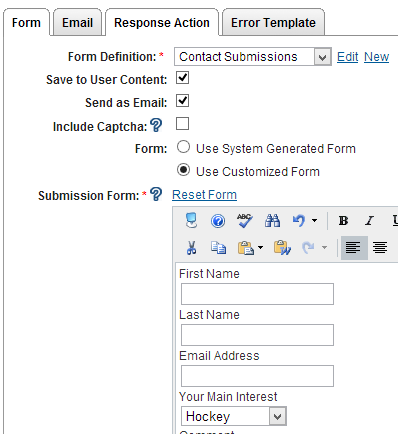
Task: Switch to the Error Template tab
Action: click(273, 23)
